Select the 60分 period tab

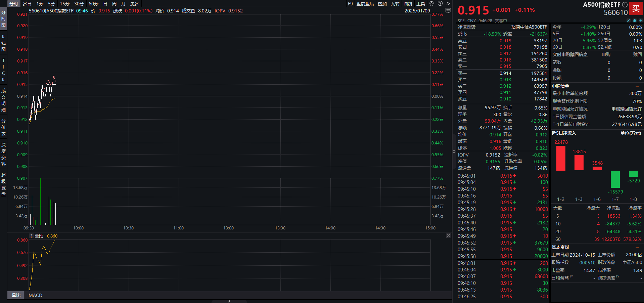(93, 4)
